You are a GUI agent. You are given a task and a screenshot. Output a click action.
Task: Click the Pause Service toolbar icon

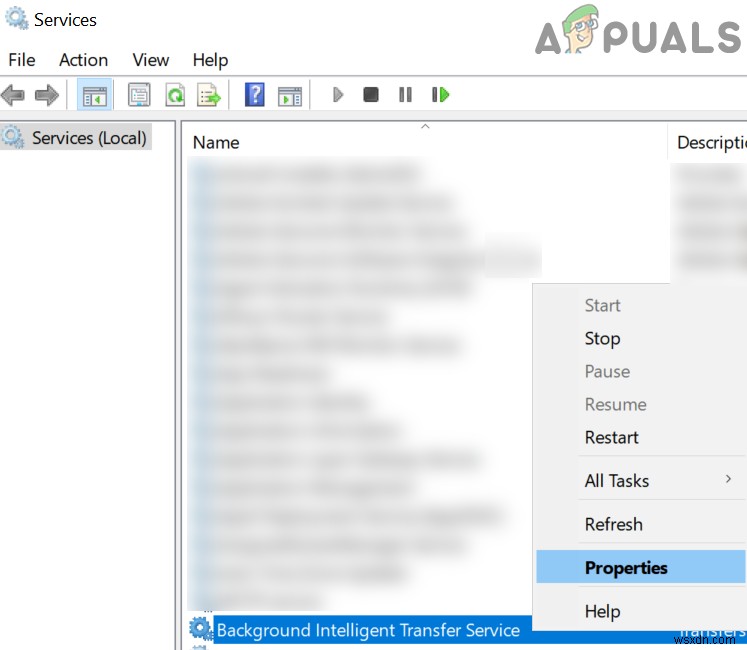point(405,94)
